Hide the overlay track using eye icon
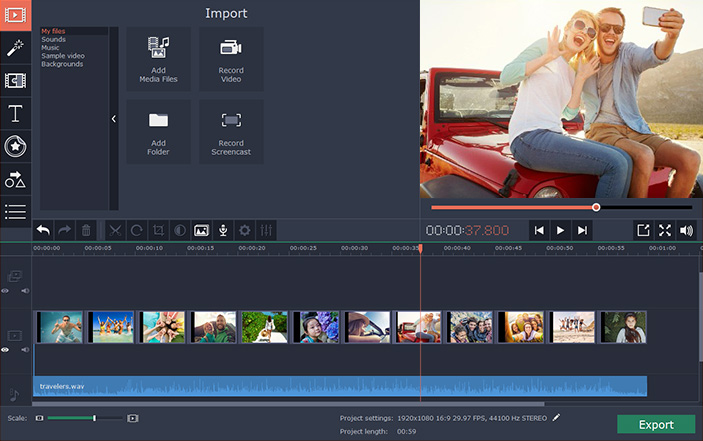703x441 pixels. pos(6,291)
